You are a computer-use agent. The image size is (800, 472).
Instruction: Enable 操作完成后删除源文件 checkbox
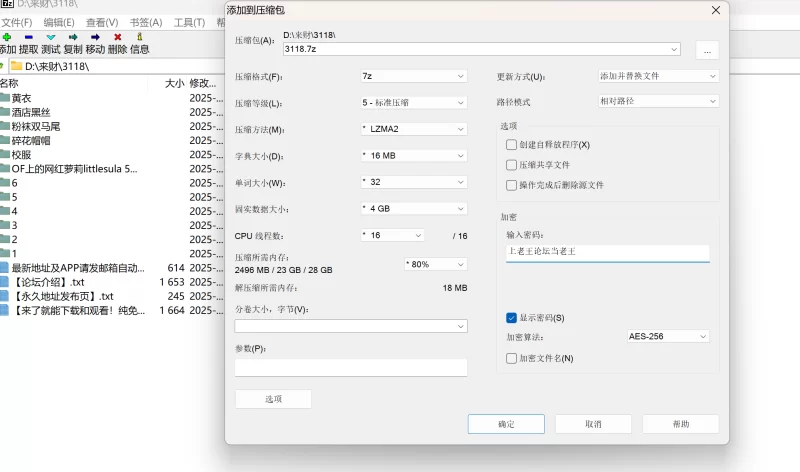pyautogui.click(x=511, y=185)
